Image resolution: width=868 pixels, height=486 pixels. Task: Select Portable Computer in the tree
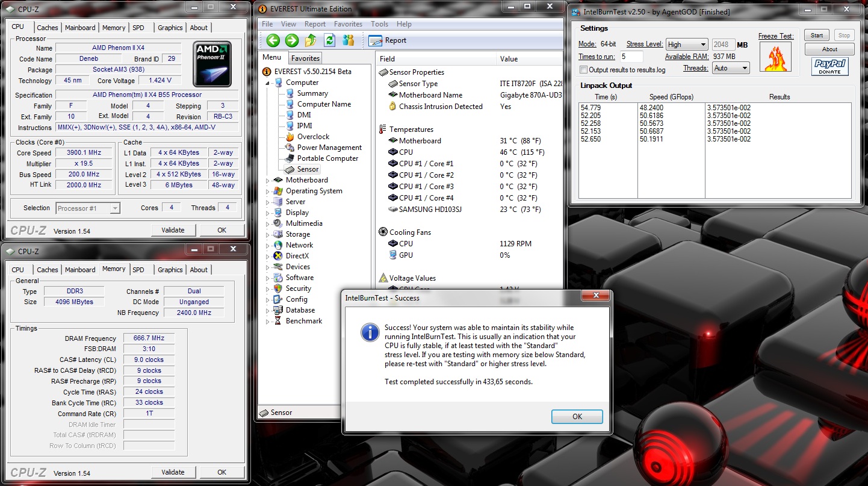point(327,158)
